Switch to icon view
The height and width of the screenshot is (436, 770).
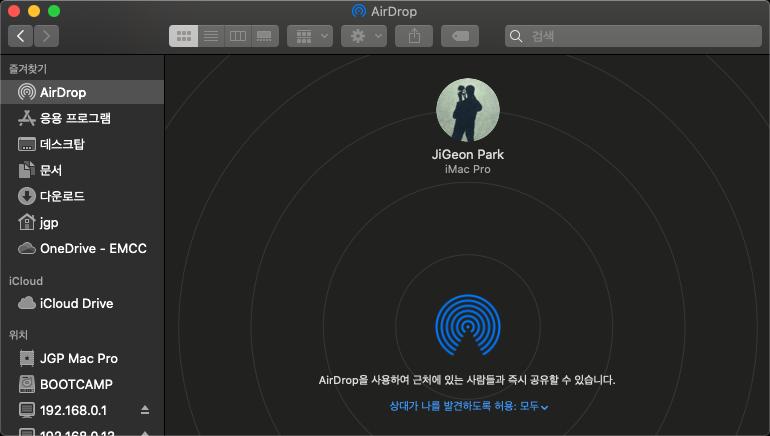tap(184, 36)
